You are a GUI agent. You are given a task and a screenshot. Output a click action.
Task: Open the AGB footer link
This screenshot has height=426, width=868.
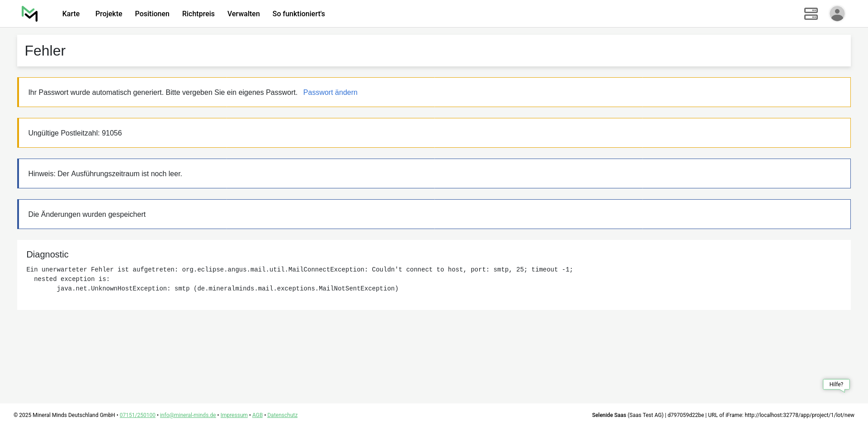click(257, 415)
